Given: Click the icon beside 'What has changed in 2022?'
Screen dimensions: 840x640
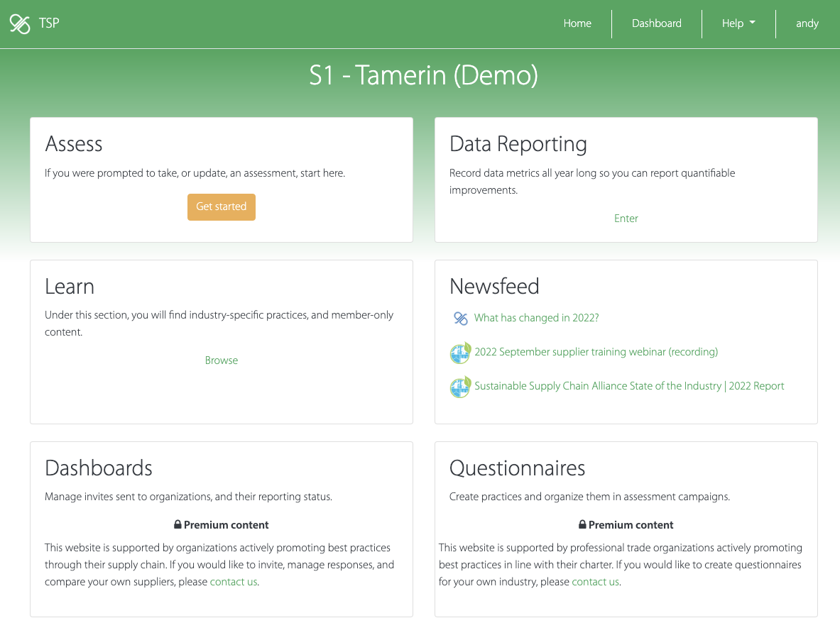Looking at the screenshot, I should coord(461,319).
